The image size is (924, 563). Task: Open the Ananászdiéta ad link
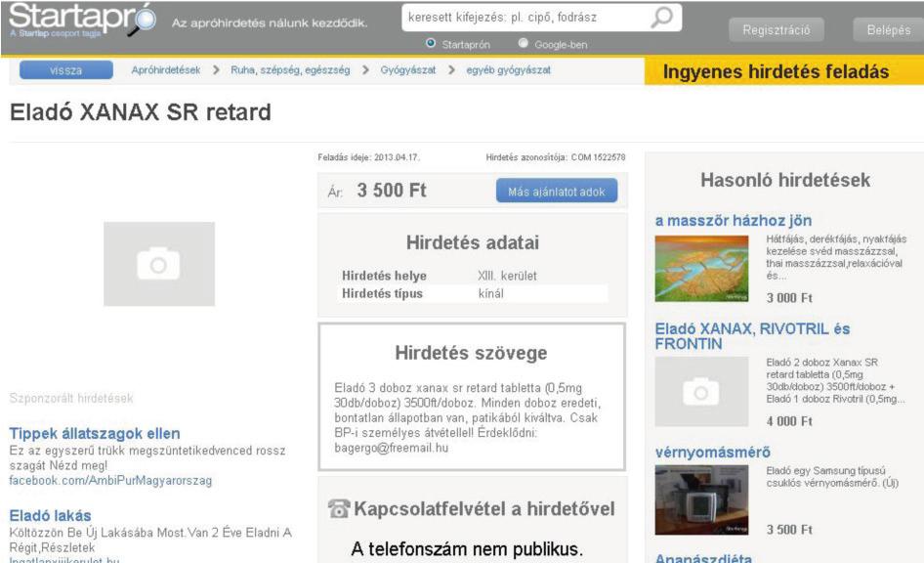[703, 558]
